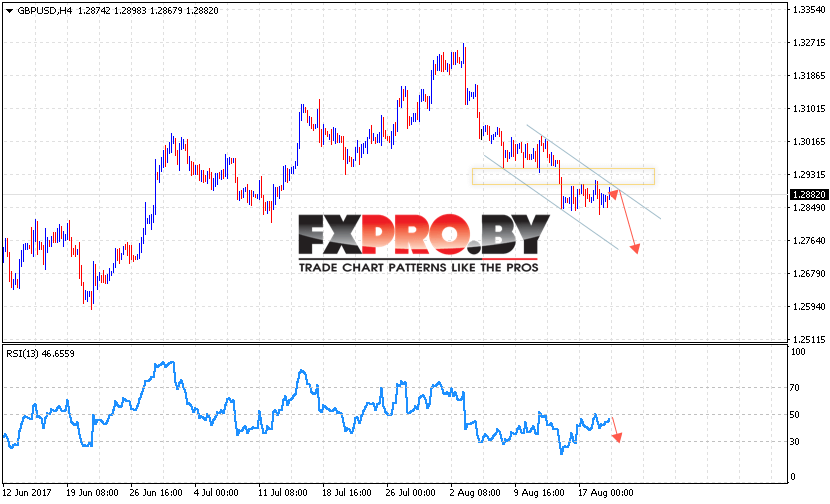The height and width of the screenshot is (504, 830).
Task: Click time axis label 26 Jun 16:00
Action: 156,493
